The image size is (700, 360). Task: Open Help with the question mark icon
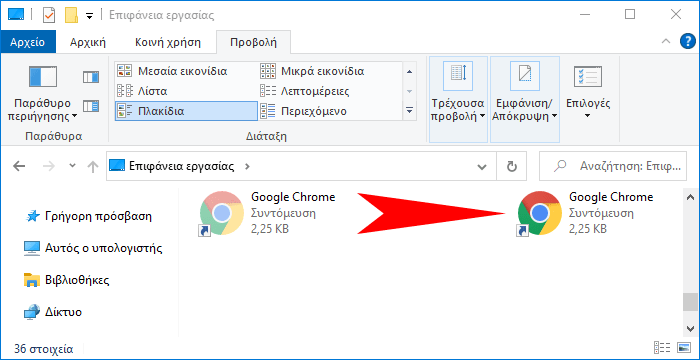click(x=688, y=42)
